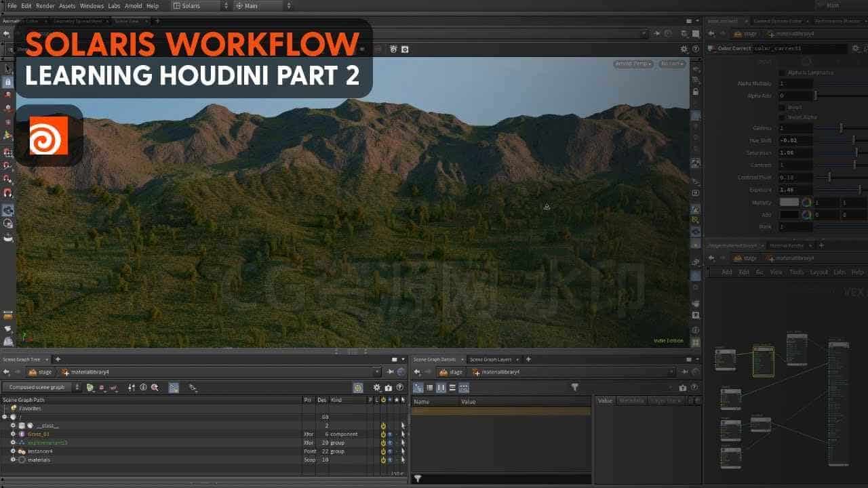Click the Scene Graph Tree back arrow
Screen dimensions: 868x488
click(x=6, y=372)
